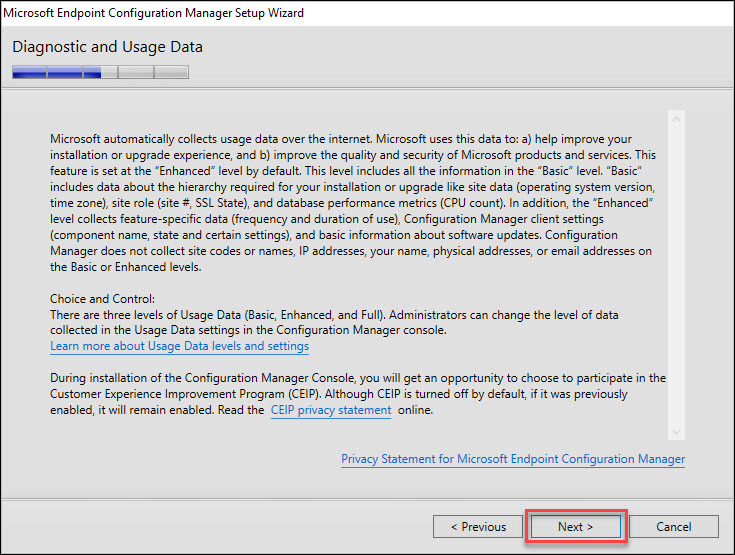This screenshot has width=735, height=555.
Task: Click the Next button to continue setup
Action: (x=576, y=526)
